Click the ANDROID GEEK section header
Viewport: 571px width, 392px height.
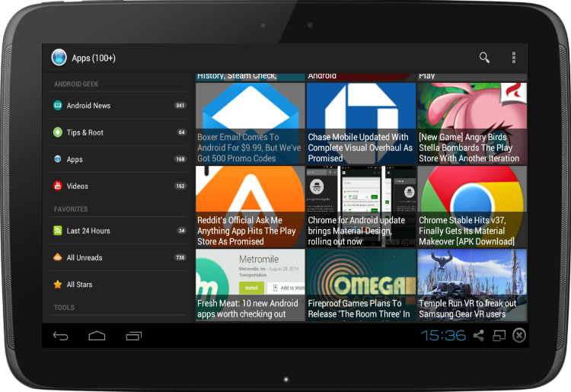pyautogui.click(x=76, y=84)
